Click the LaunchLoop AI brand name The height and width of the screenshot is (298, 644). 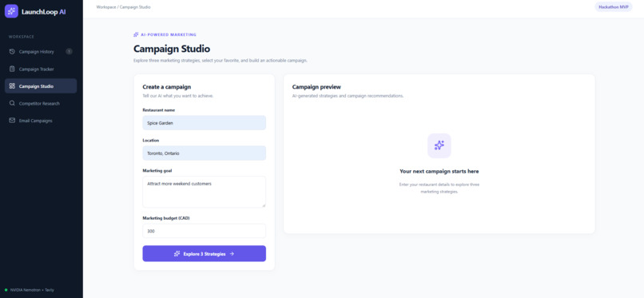[43, 12]
